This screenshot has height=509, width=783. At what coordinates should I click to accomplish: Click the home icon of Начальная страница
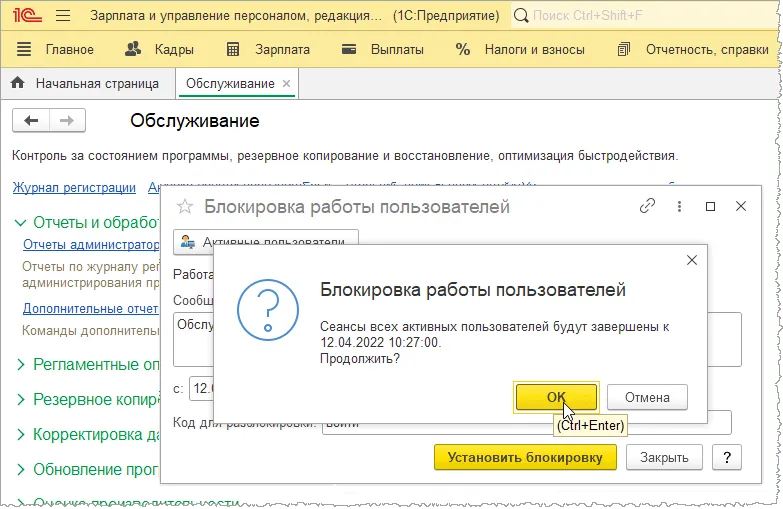coord(17,84)
